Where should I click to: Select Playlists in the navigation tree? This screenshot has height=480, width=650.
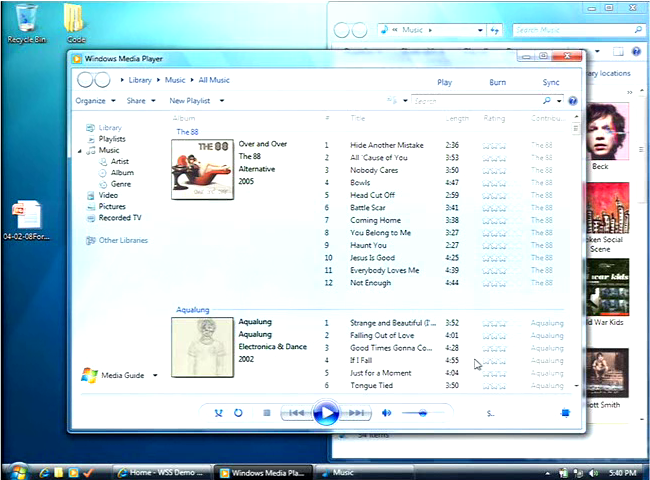tap(112, 139)
